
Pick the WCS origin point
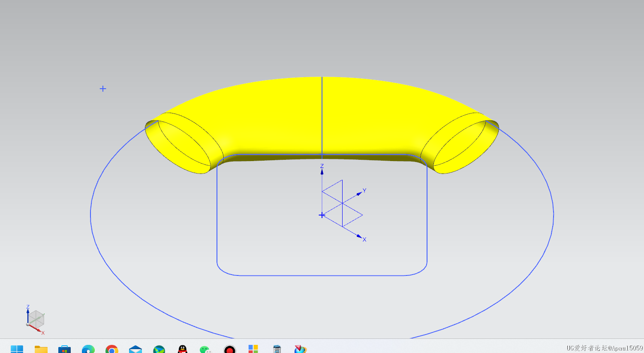point(322,215)
